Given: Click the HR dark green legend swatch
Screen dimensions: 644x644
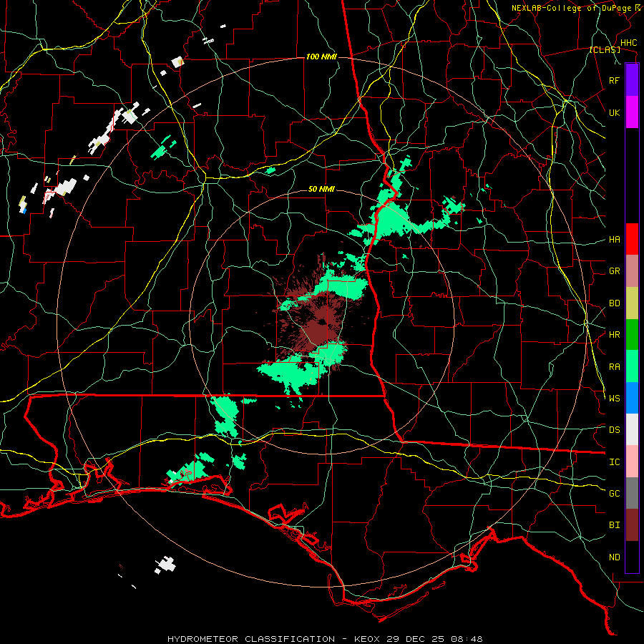Looking at the screenshot, I should click(632, 335).
